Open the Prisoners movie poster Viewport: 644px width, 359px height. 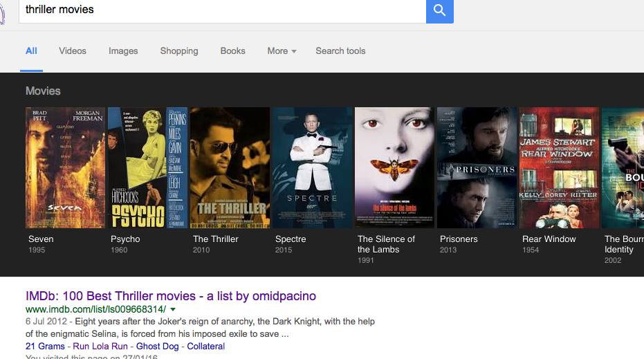pos(477,167)
